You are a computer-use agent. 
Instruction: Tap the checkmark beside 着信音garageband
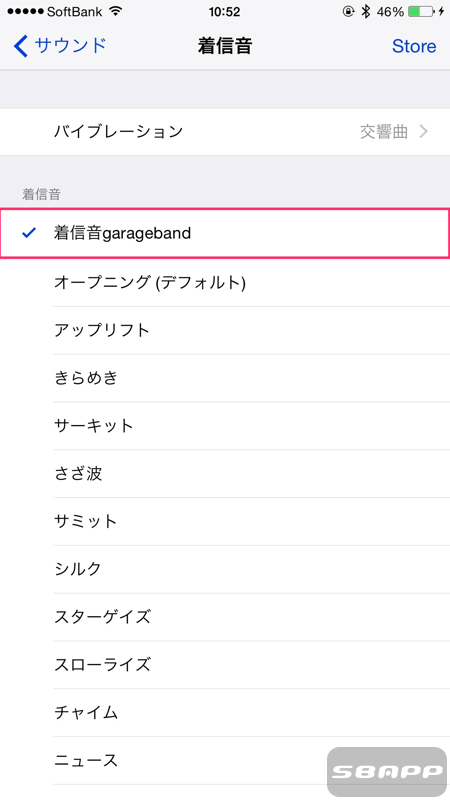click(x=30, y=233)
